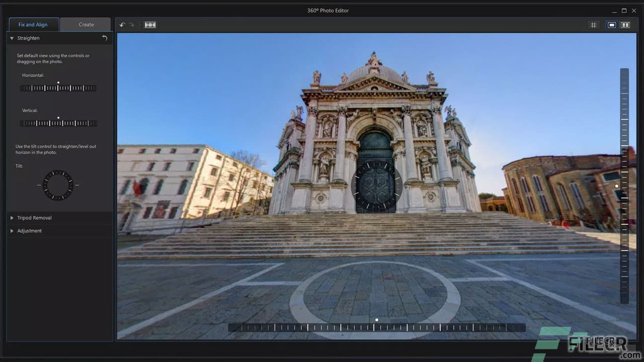Click the center of the Tilt dial control
Screen dimensions: 644x362
pos(57,185)
